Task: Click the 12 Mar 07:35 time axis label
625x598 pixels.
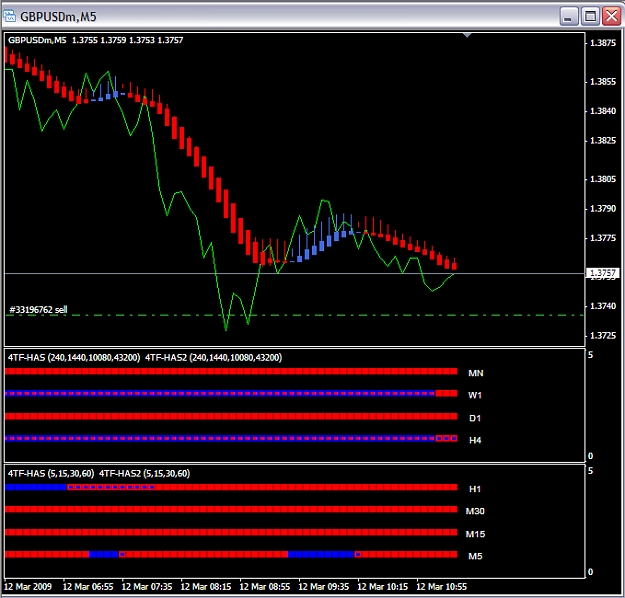Action: (147, 586)
